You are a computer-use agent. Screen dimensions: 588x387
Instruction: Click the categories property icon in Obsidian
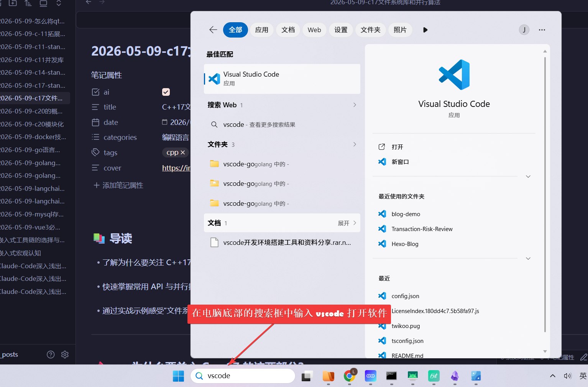coord(95,137)
